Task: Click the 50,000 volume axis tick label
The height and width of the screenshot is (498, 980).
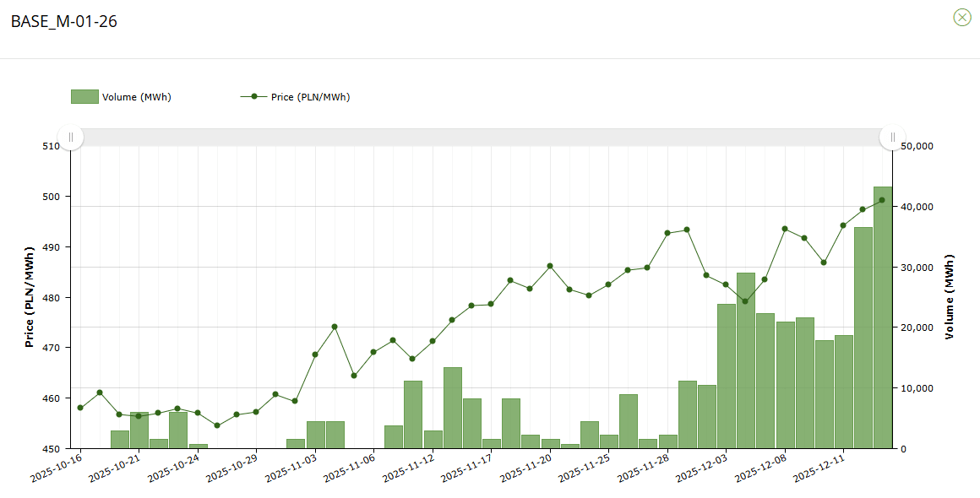Action: (916, 146)
